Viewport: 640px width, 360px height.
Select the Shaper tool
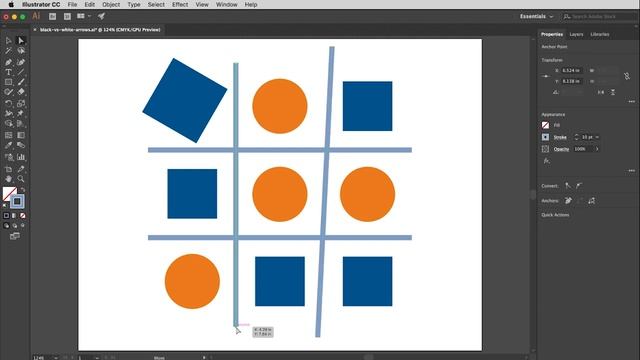pos(9,92)
